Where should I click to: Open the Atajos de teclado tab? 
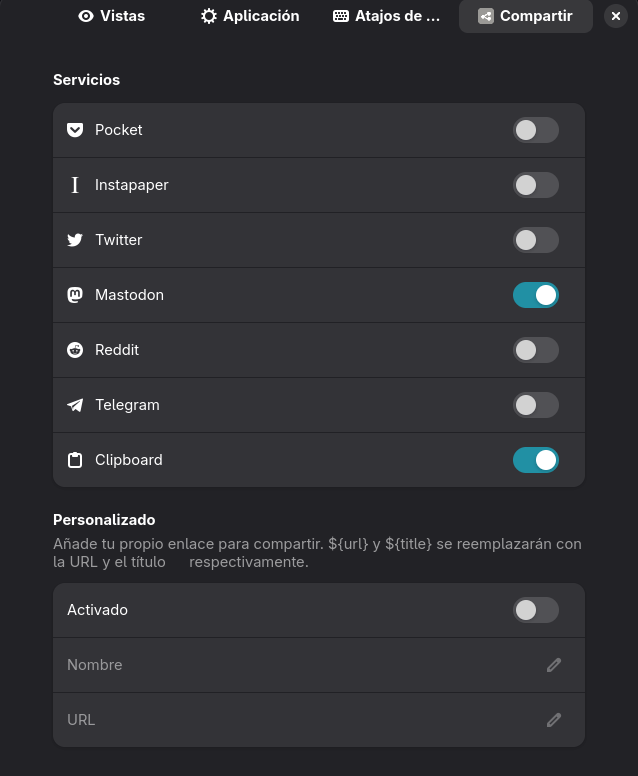pyautogui.click(x=386, y=16)
